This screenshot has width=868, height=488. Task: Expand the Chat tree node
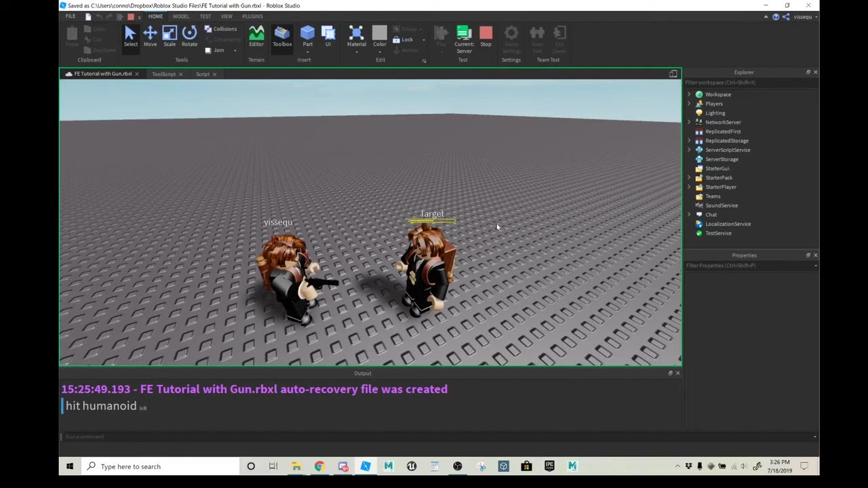[x=689, y=215]
